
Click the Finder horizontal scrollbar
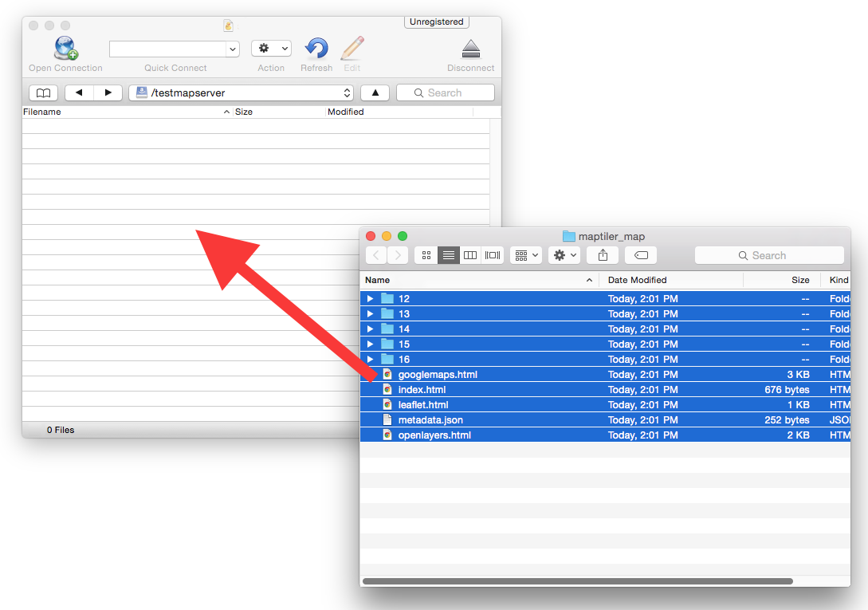(x=577, y=581)
